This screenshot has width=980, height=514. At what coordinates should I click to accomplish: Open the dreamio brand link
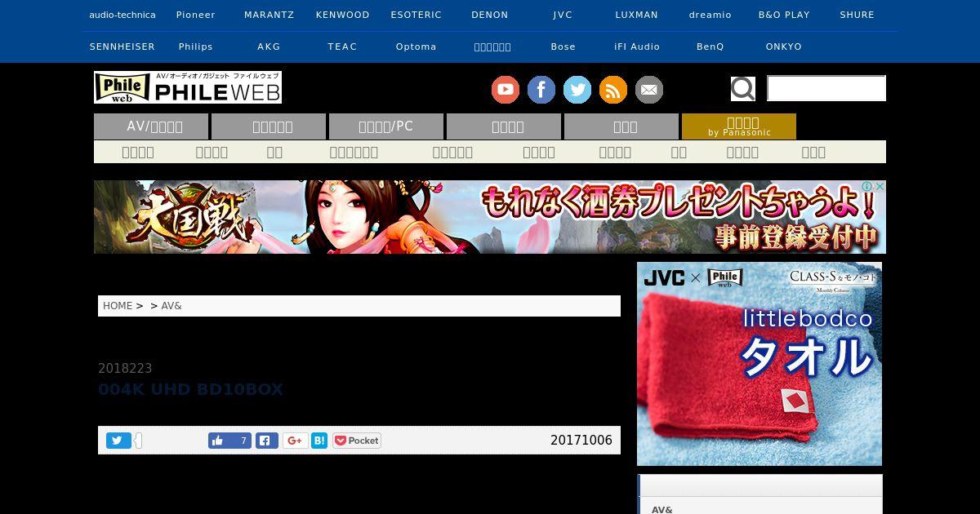tap(710, 15)
